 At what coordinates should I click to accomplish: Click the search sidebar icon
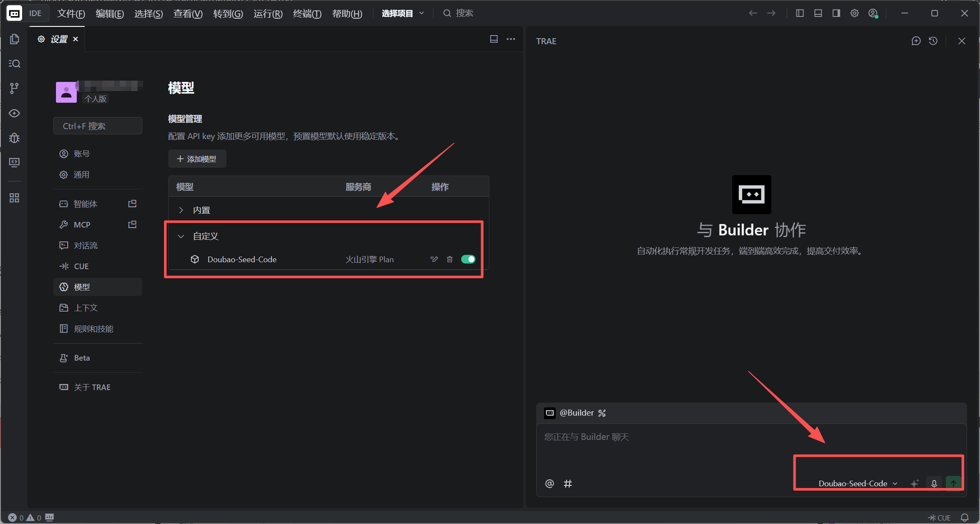point(14,64)
